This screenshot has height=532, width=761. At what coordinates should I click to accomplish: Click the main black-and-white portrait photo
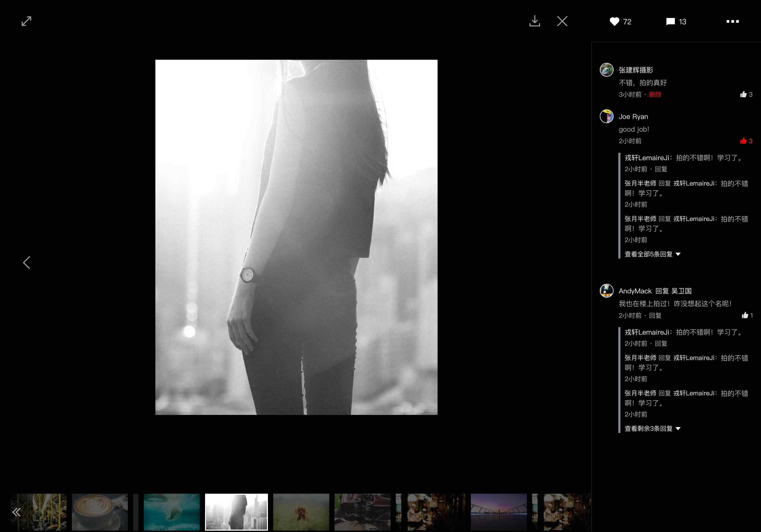(296, 237)
